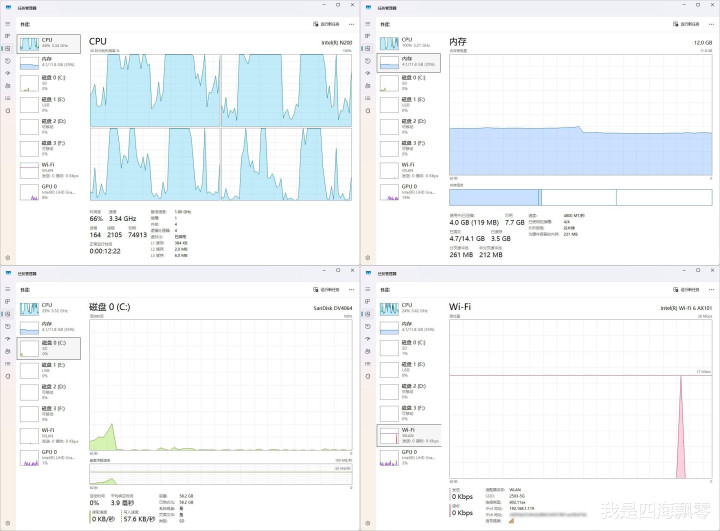Open the Services icon in the 磁盘 0 window
Screen dimensions: 720x531
[x=8, y=378]
